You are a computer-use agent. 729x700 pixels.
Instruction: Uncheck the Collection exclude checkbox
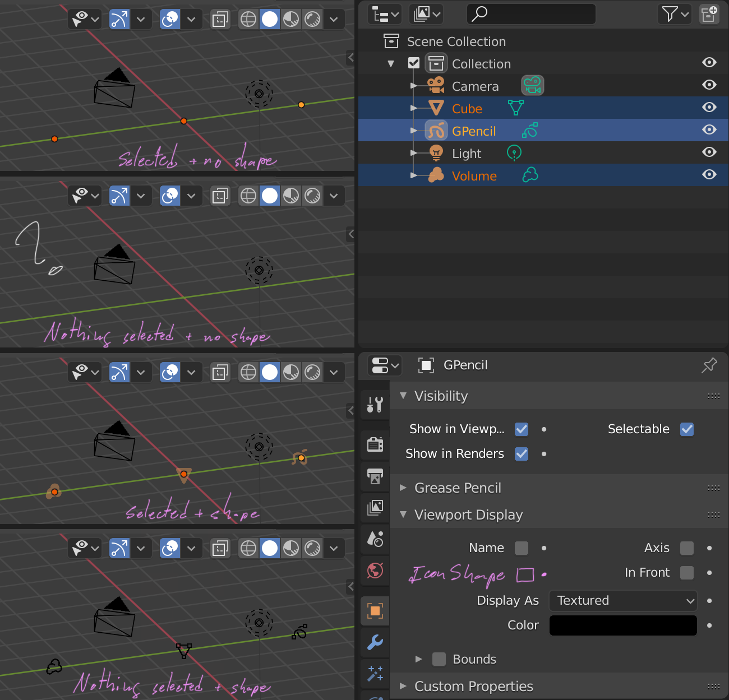[x=414, y=63]
